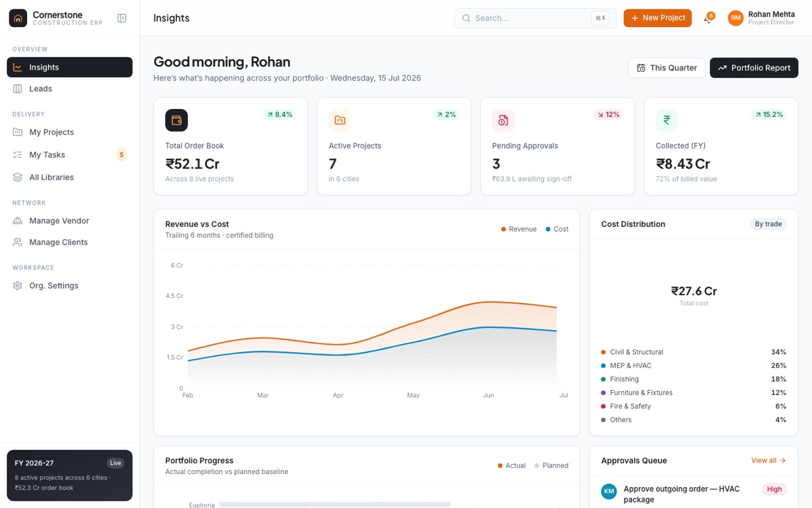Click the ₹8.43 Cr collected value

683,164
